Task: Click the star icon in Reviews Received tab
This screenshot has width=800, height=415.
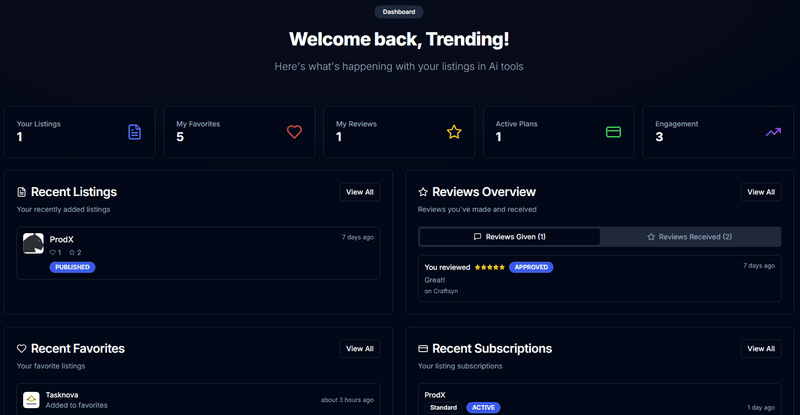Action: tap(651, 237)
